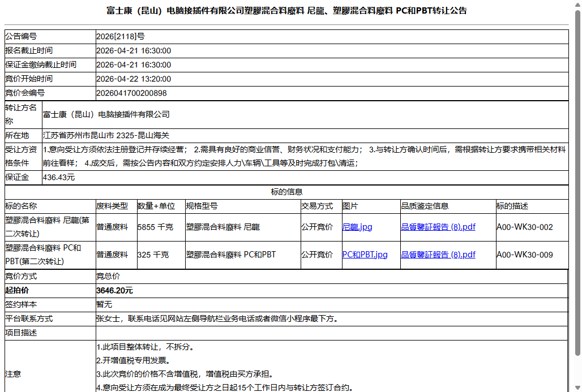Click the scrollbar up arrow
Screen dimensions: 582x392
(577, 4)
